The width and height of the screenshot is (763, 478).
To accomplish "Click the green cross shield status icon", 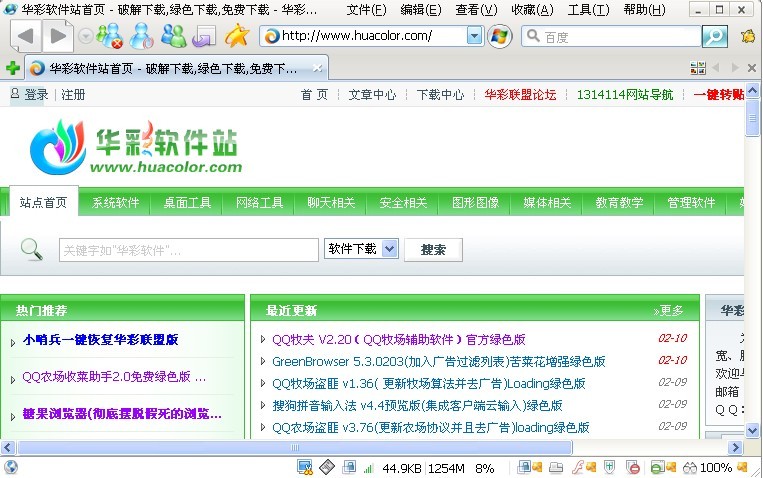I will 609,468.
